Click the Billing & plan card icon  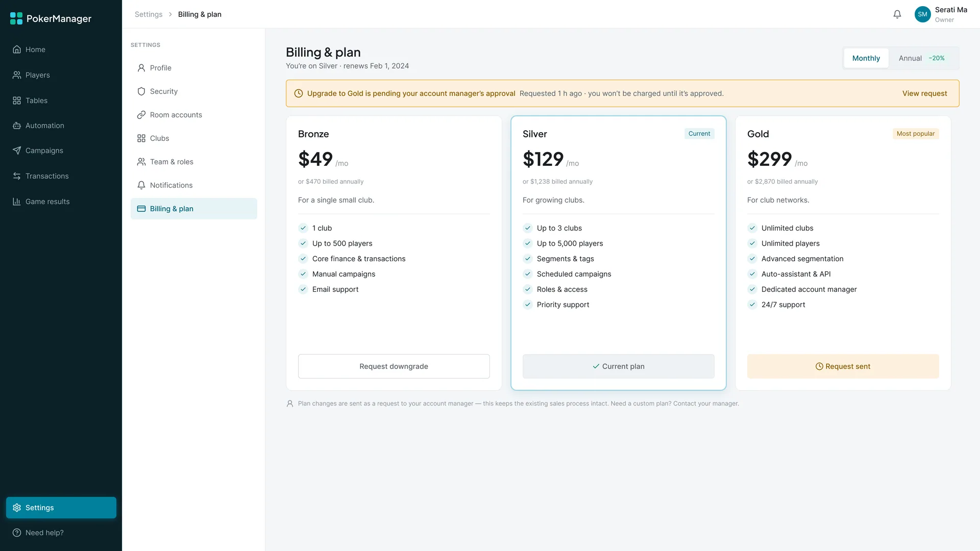tap(141, 209)
